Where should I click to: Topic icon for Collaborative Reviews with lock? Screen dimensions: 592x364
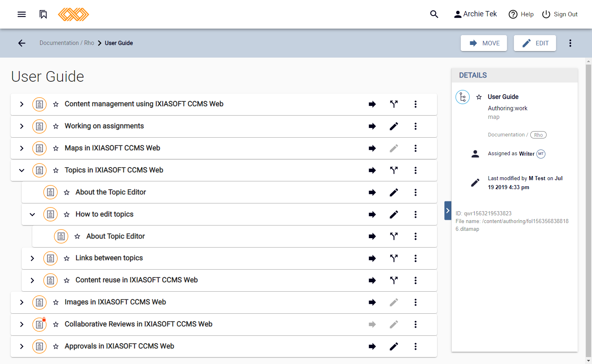(x=39, y=324)
